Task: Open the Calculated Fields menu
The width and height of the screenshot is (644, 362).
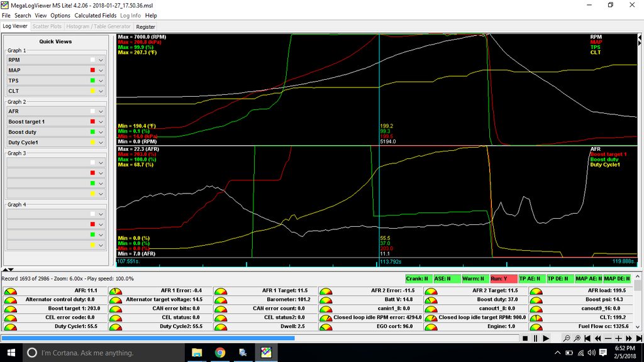Action: [x=96, y=16]
